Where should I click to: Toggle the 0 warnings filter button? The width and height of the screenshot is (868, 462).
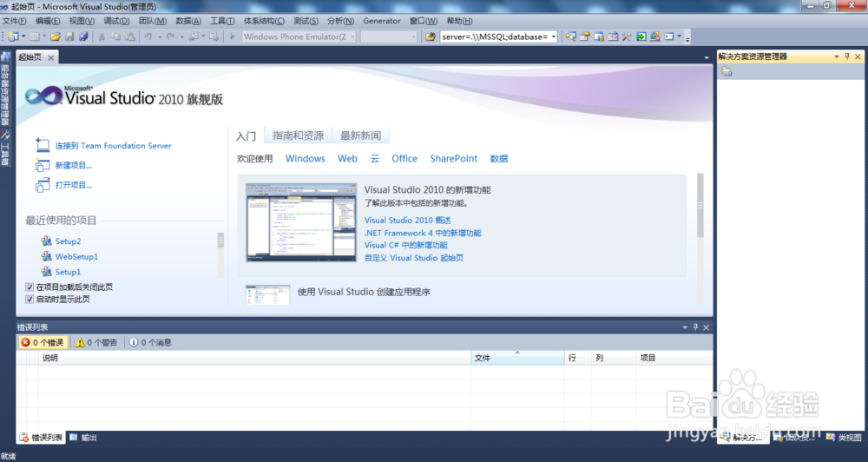(96, 342)
